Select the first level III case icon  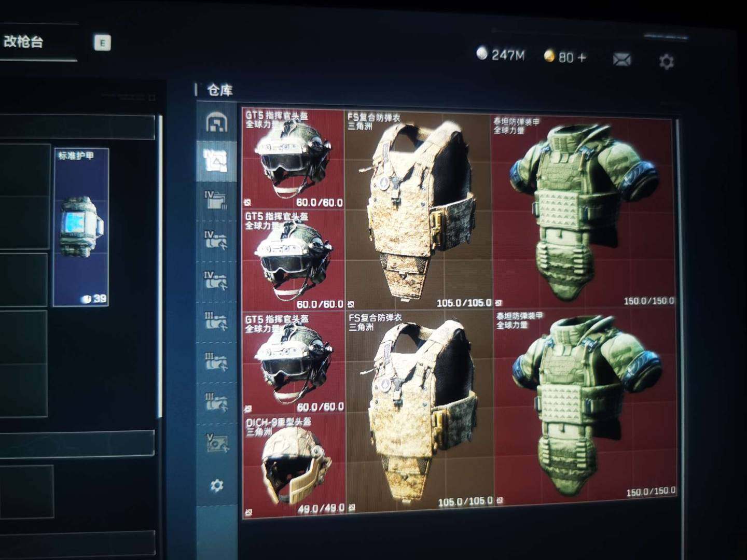tap(216, 321)
